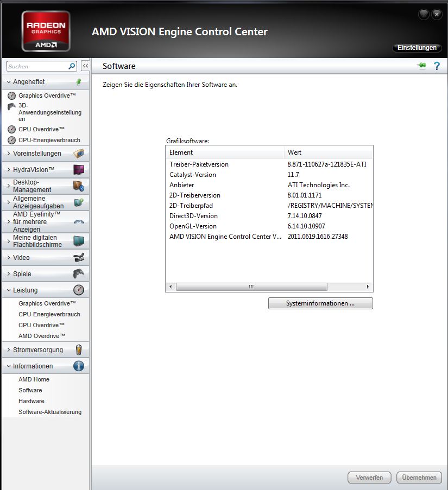Expand the Video section

coord(9,258)
